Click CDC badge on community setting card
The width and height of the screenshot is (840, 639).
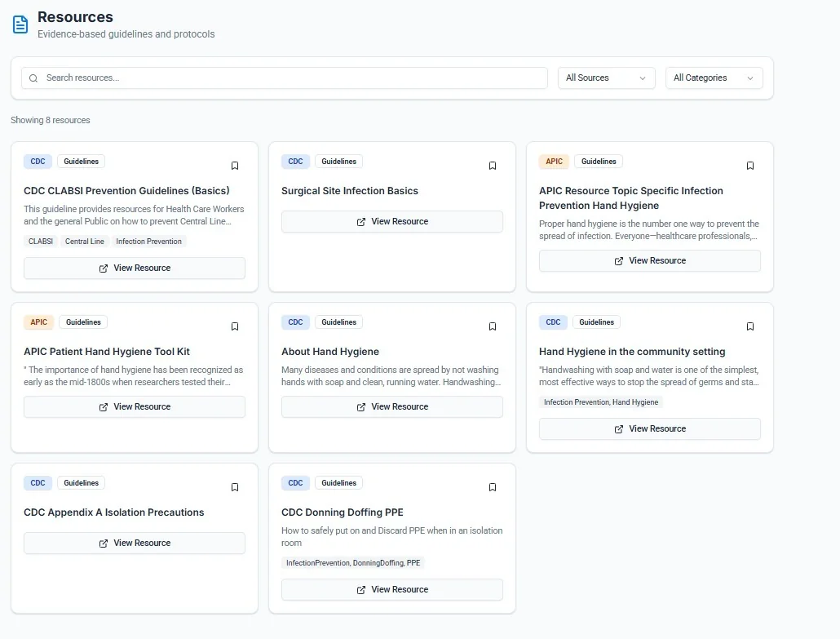(554, 322)
